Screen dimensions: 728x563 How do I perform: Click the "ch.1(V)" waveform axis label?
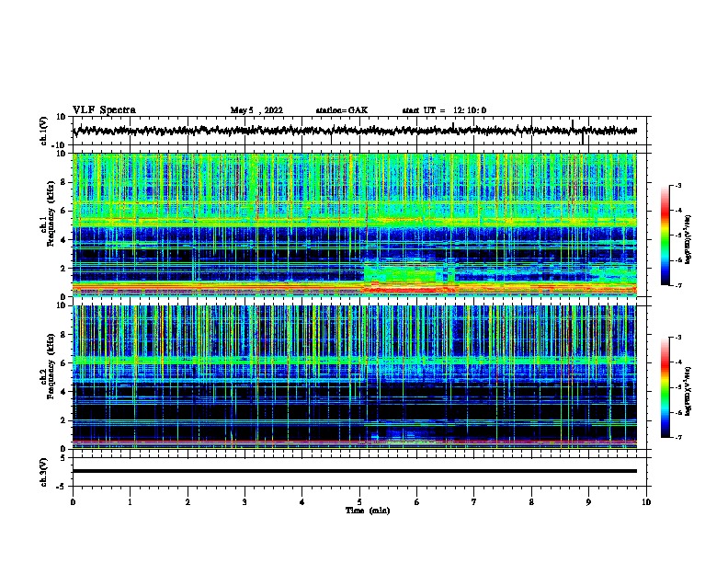pyautogui.click(x=44, y=131)
